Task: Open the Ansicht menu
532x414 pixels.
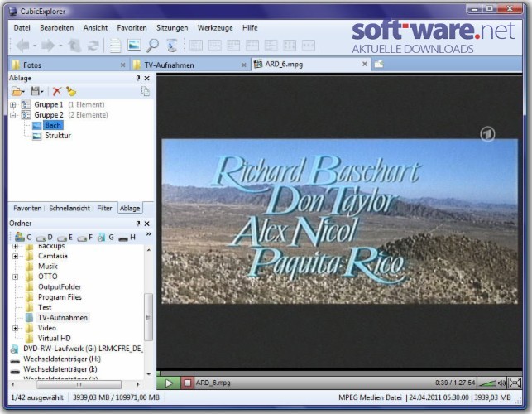Action: click(95, 28)
